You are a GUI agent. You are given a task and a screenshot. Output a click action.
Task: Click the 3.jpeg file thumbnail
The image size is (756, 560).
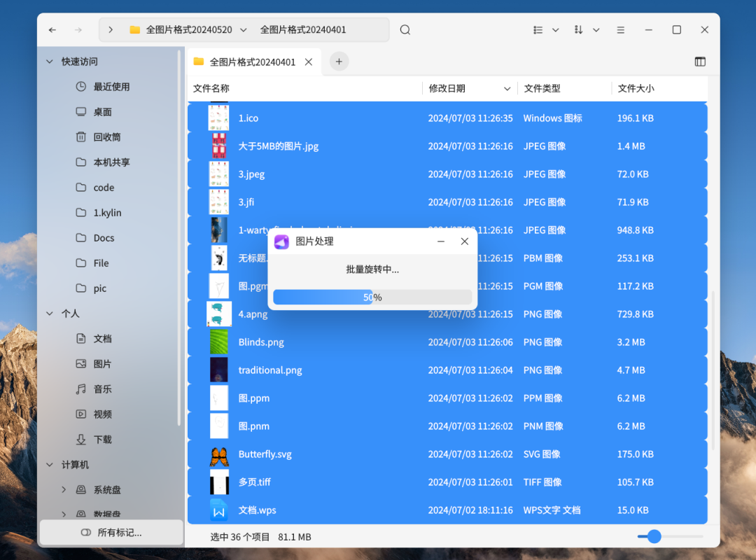point(218,174)
